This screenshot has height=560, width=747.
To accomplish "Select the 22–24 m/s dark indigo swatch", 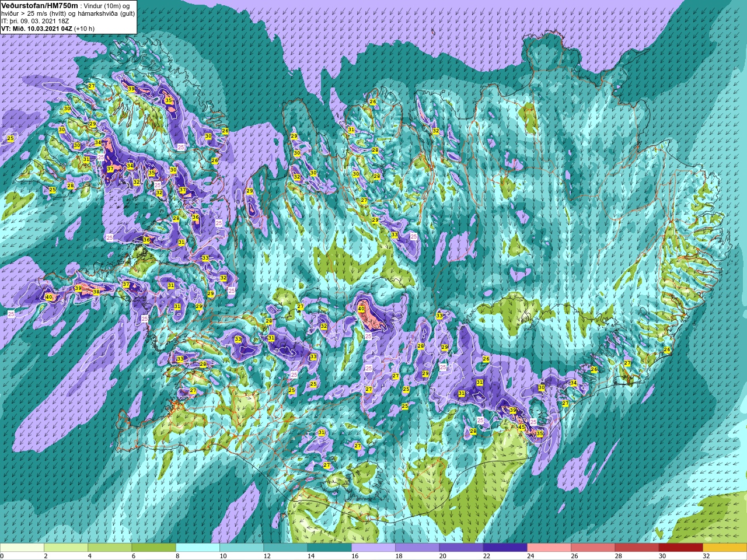I will (x=505, y=548).
